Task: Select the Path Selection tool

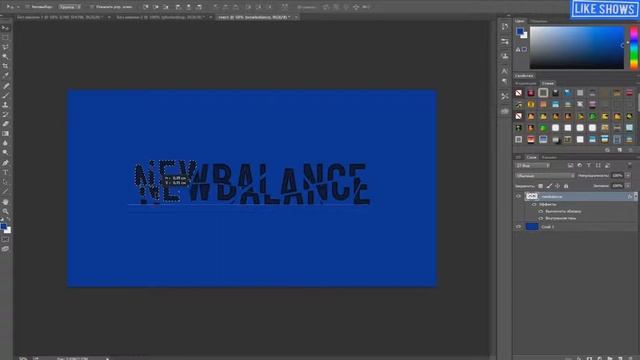Action: click(5, 182)
